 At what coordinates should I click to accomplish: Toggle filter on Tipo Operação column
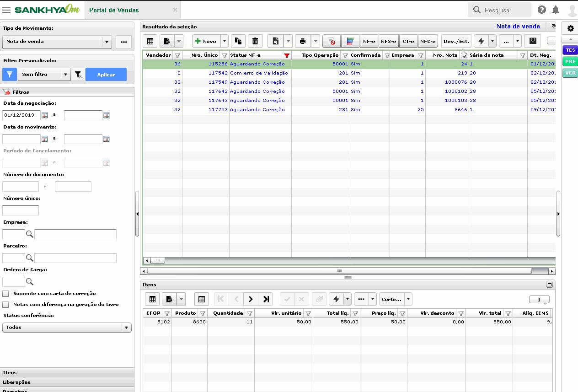click(x=345, y=55)
